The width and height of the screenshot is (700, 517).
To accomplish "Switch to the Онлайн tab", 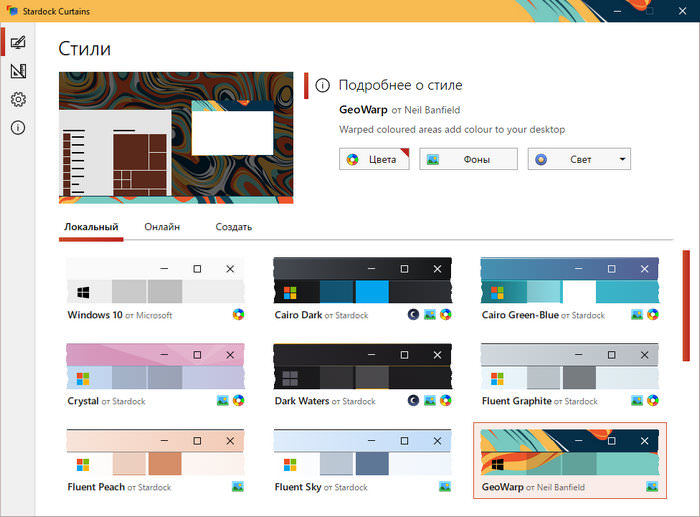I will click(162, 227).
